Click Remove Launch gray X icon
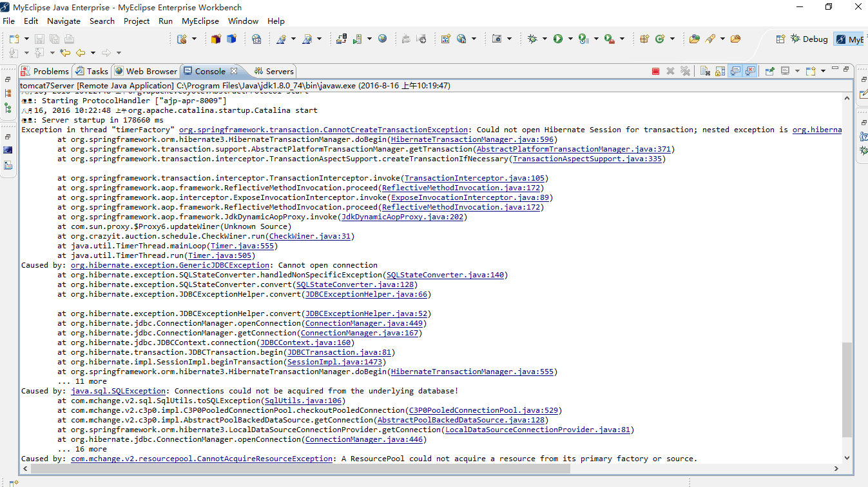Viewport: 868px width, 487px height. tap(670, 71)
